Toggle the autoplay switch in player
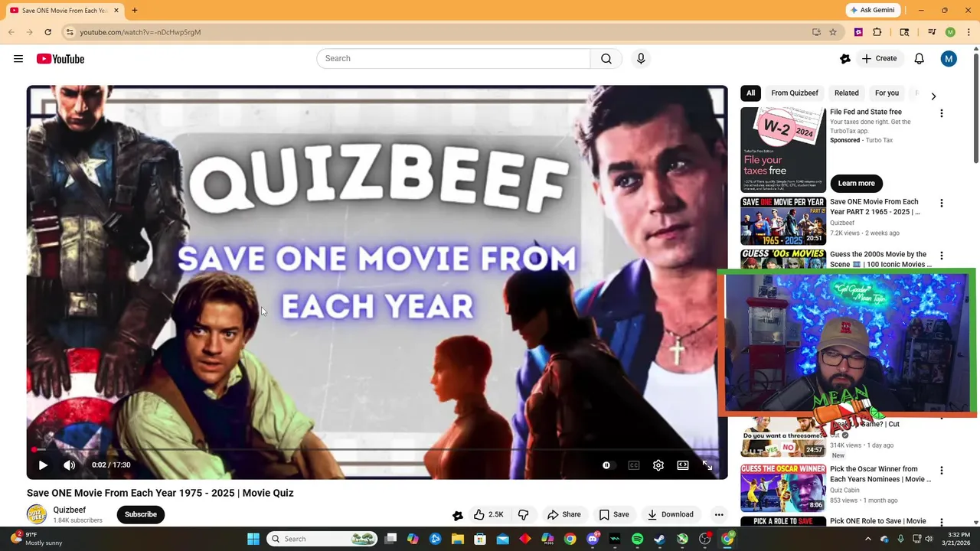Image resolution: width=980 pixels, height=551 pixels. [606, 465]
